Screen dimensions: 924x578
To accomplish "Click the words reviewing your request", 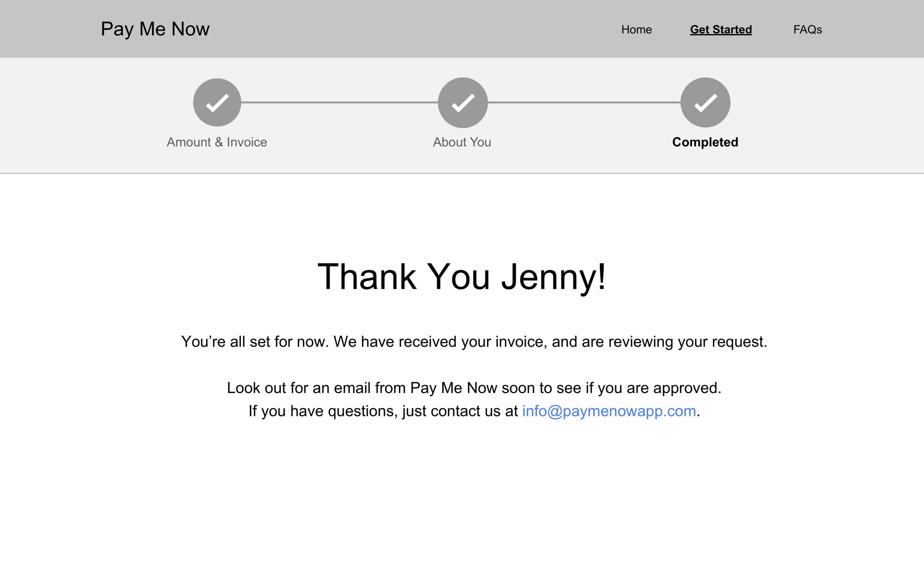I will tap(687, 341).
